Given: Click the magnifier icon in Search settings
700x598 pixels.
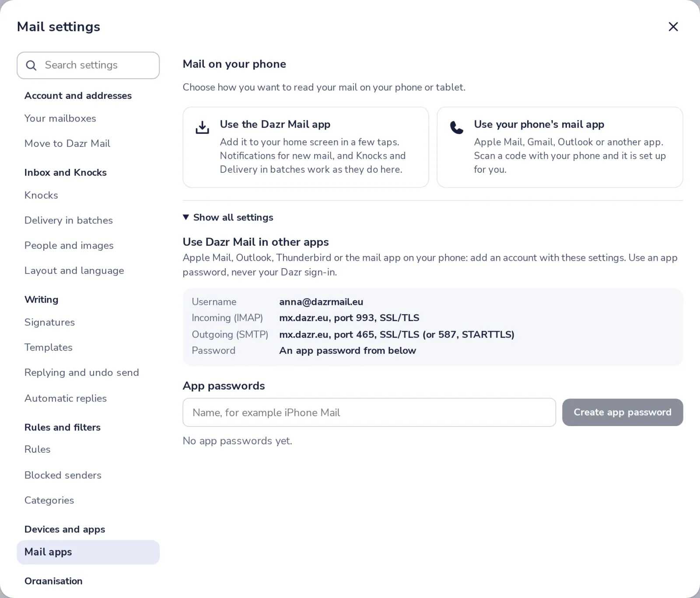Looking at the screenshot, I should point(31,66).
